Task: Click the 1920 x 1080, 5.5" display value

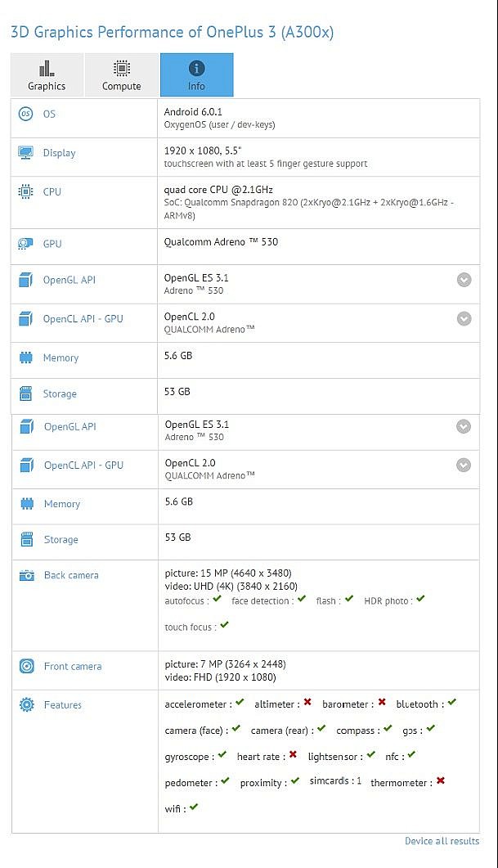Action: click(x=203, y=151)
